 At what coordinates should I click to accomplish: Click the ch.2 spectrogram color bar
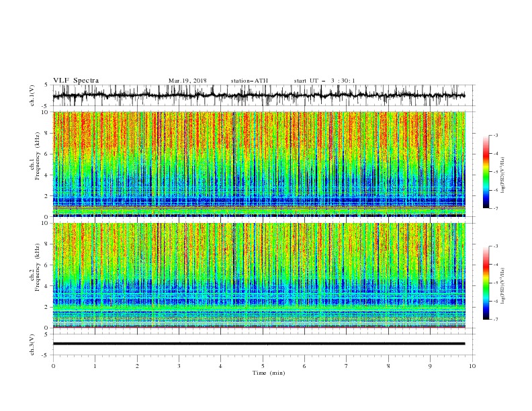486,283
